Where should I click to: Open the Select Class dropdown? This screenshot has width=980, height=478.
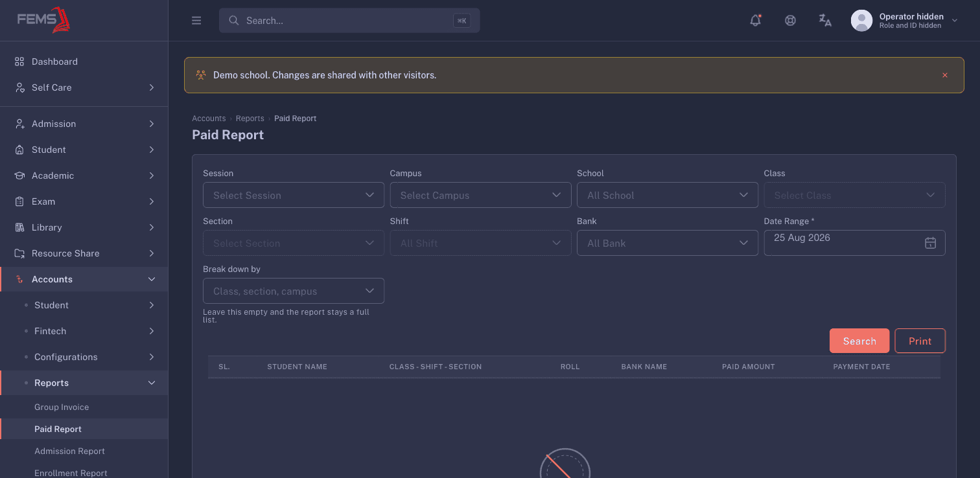pos(854,195)
